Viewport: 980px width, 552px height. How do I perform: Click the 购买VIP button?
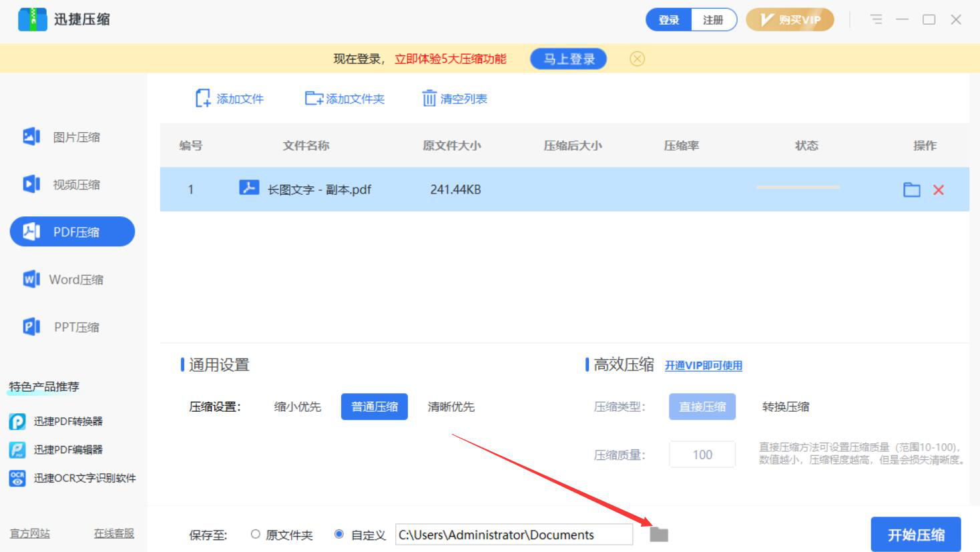click(790, 20)
